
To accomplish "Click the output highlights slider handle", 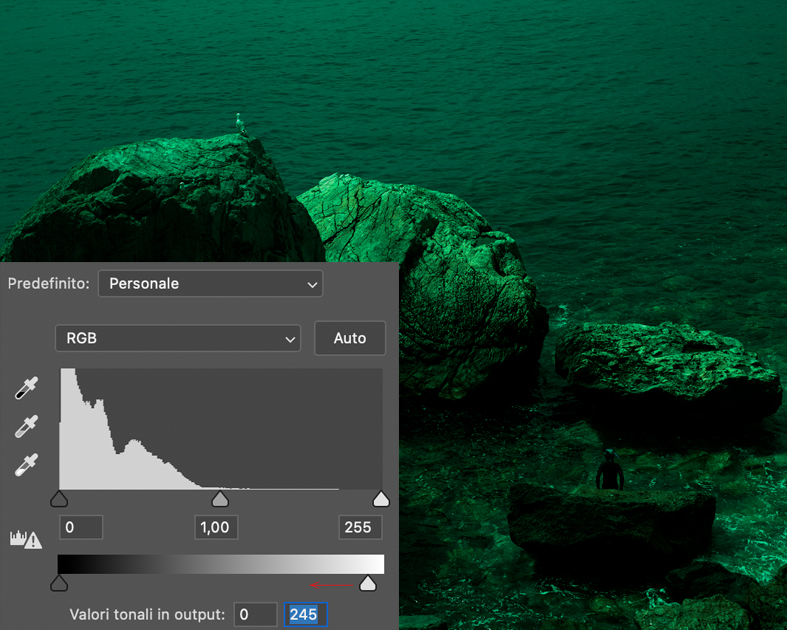I will point(368,583).
